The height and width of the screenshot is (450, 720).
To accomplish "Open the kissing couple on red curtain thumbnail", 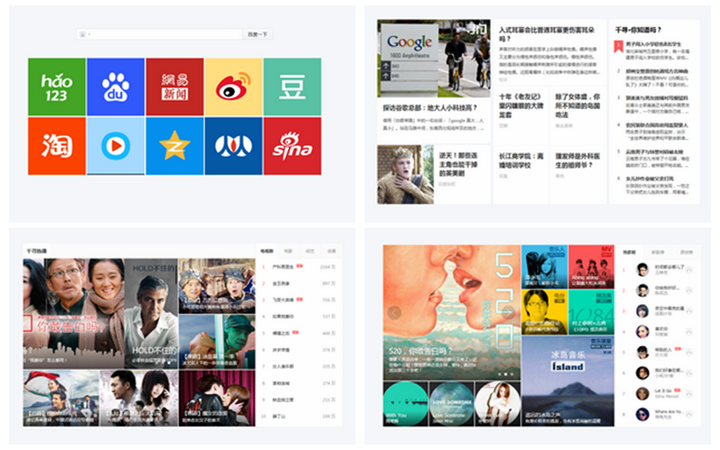I will 217,399.
